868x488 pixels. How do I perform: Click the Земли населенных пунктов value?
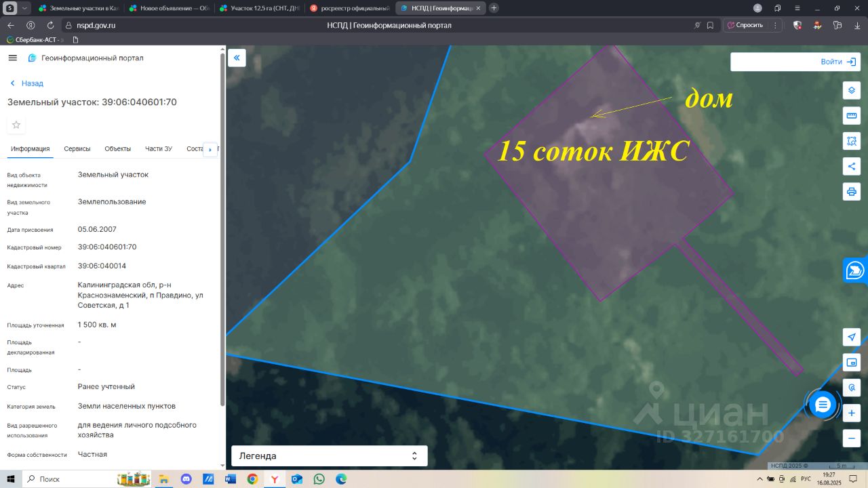coord(127,406)
